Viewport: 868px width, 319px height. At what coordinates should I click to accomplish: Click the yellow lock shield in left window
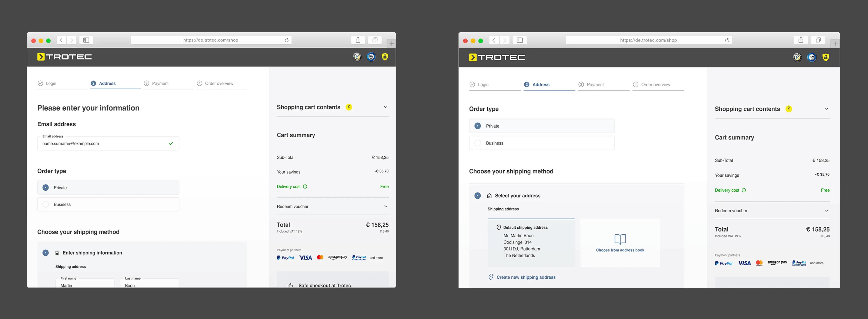tap(385, 57)
